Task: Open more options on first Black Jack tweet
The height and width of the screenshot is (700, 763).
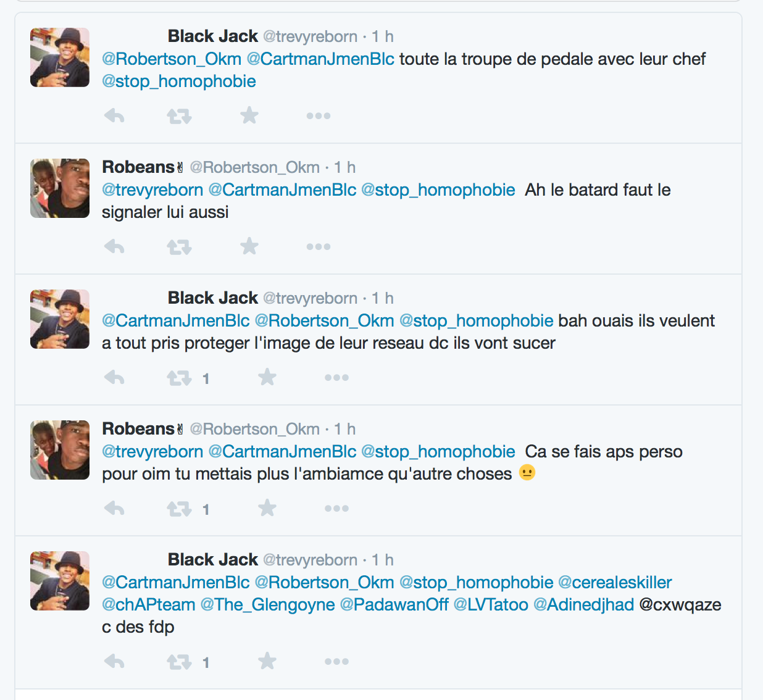Action: [x=319, y=116]
